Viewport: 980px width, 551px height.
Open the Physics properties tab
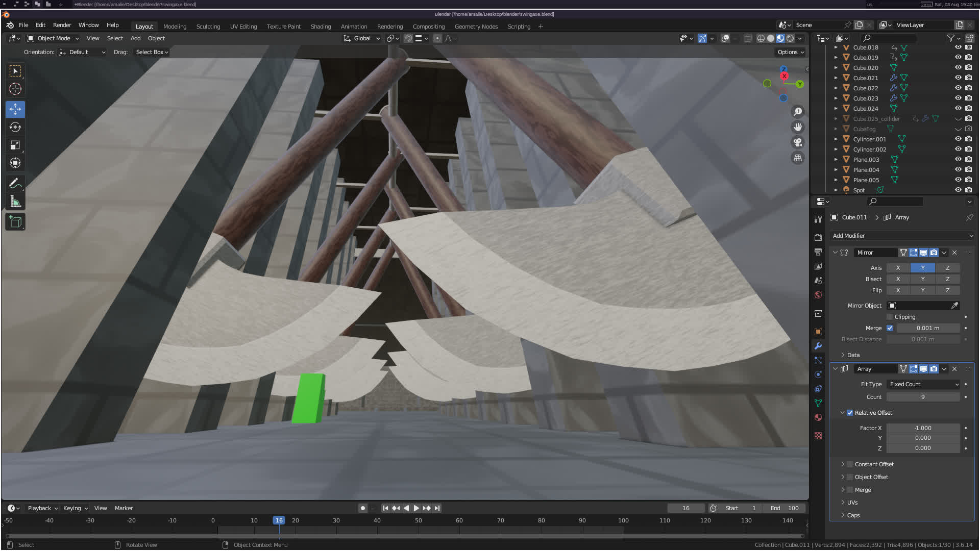pos(818,374)
